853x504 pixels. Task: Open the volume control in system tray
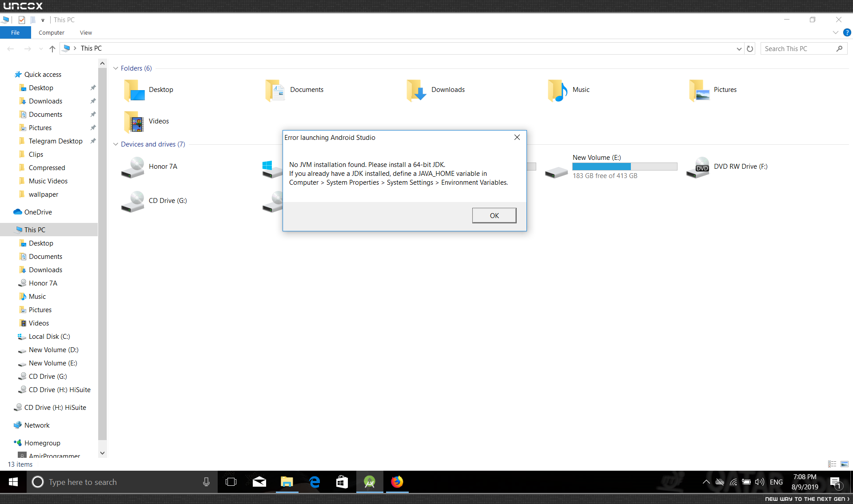tap(760, 482)
